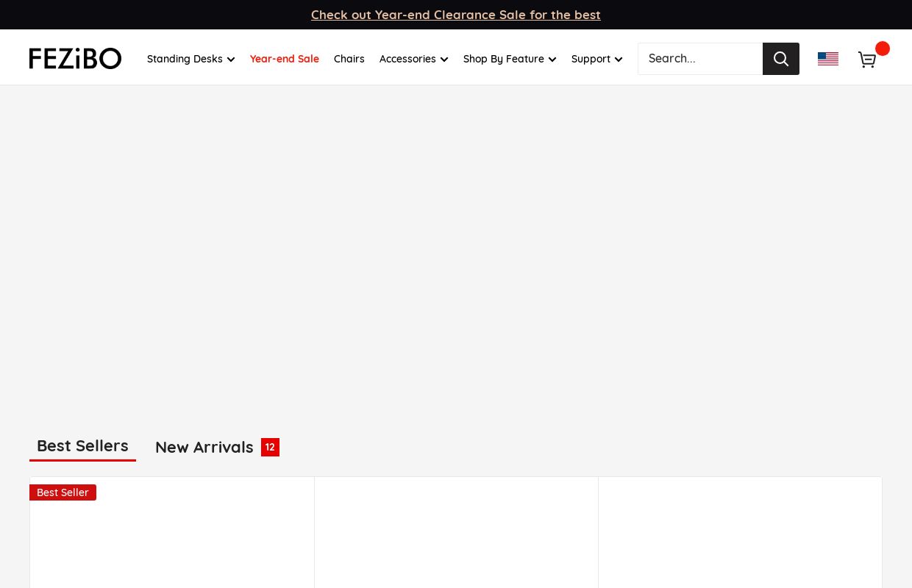The image size is (912, 588).
Task: Click the magnifying glass search button
Action: click(x=780, y=59)
